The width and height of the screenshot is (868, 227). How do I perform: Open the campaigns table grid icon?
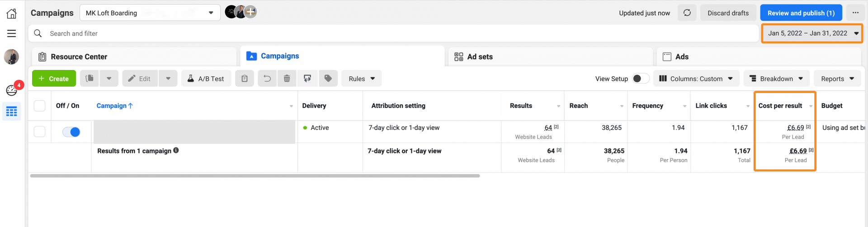[x=12, y=111]
